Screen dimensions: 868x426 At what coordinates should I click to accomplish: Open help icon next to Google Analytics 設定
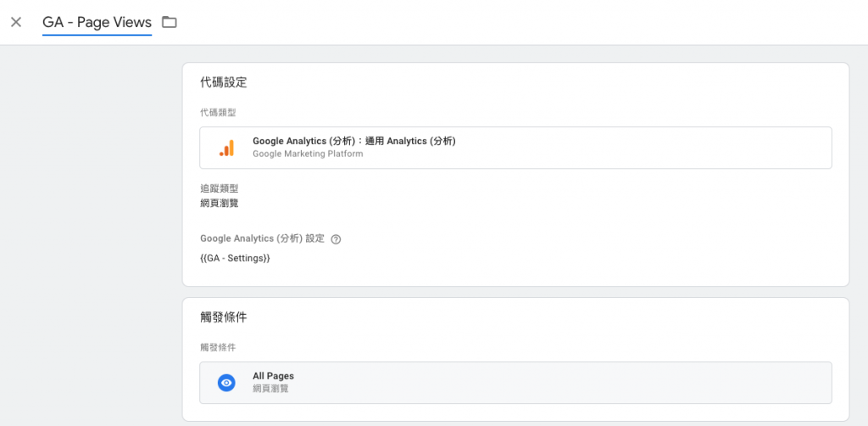coord(336,239)
